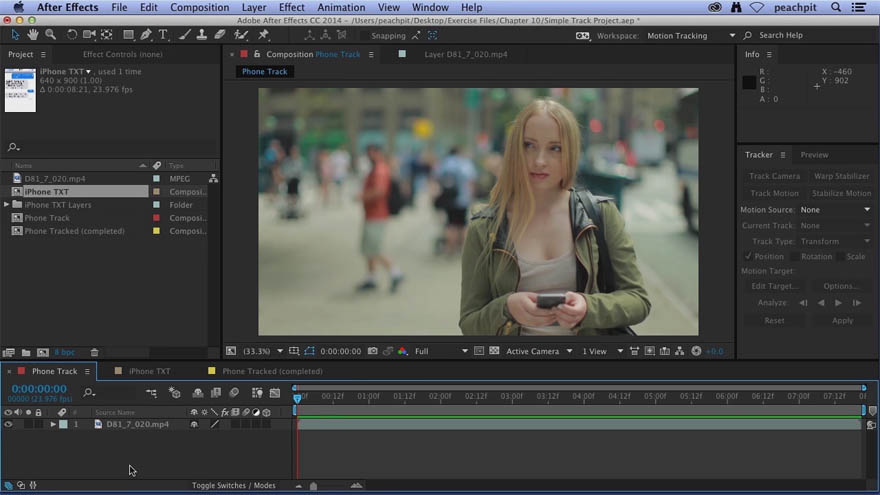The image size is (880, 495).
Task: Click the tracker Apply button
Action: pyautogui.click(x=842, y=320)
